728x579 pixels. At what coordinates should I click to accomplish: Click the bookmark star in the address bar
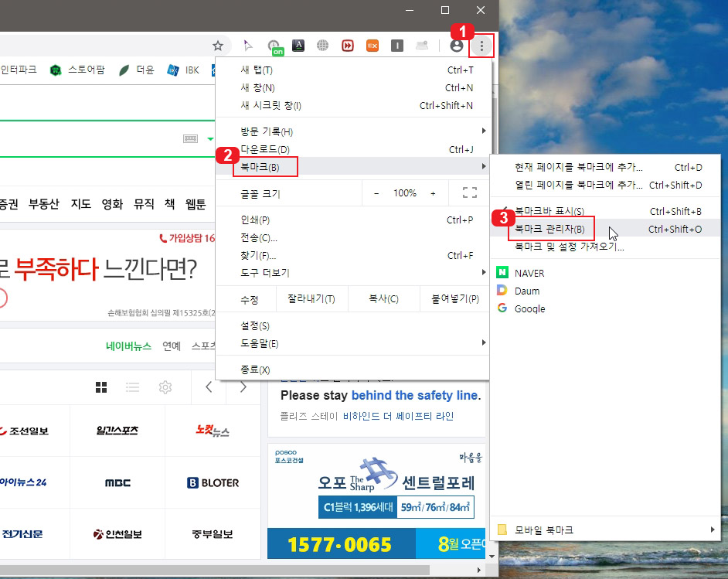pyautogui.click(x=219, y=45)
